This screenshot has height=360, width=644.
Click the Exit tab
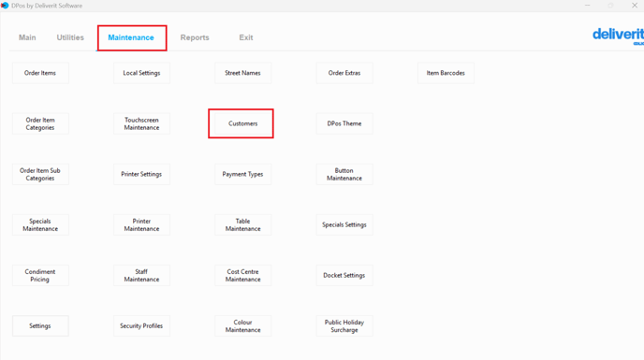coord(246,37)
